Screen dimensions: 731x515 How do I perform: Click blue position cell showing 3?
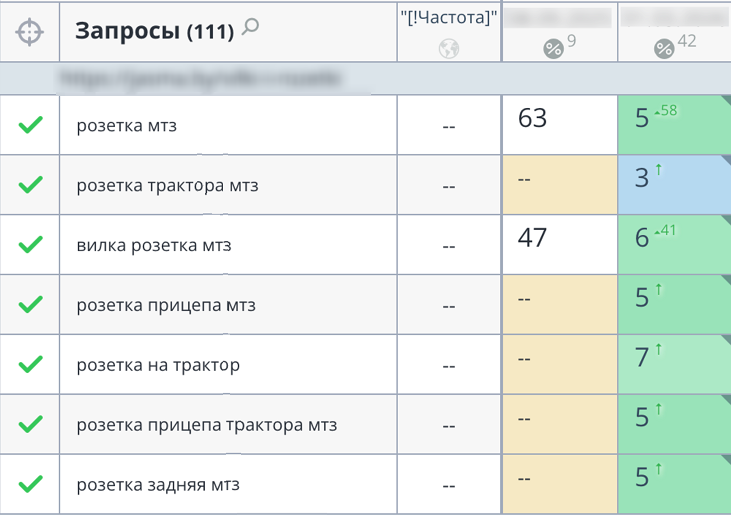(674, 184)
